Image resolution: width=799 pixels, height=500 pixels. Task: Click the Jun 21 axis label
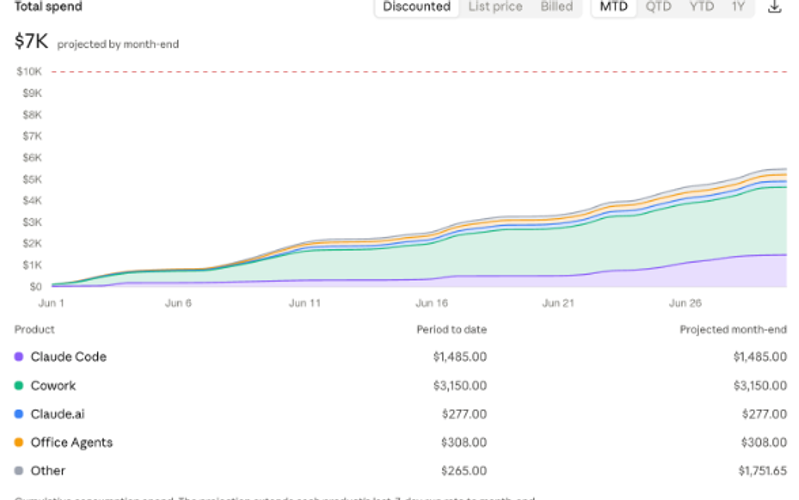558,303
